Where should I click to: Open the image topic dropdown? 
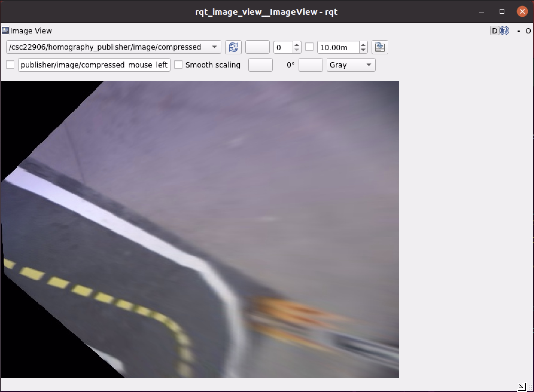pos(214,47)
